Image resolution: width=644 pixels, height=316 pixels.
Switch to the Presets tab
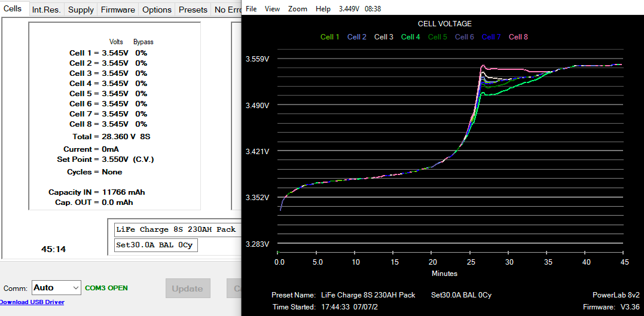(193, 10)
